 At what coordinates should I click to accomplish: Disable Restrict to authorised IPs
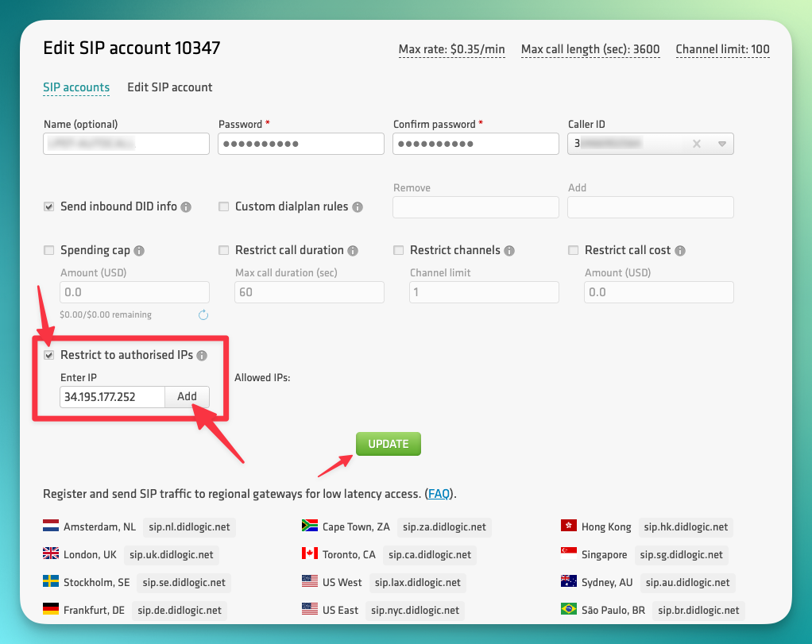[x=48, y=355]
